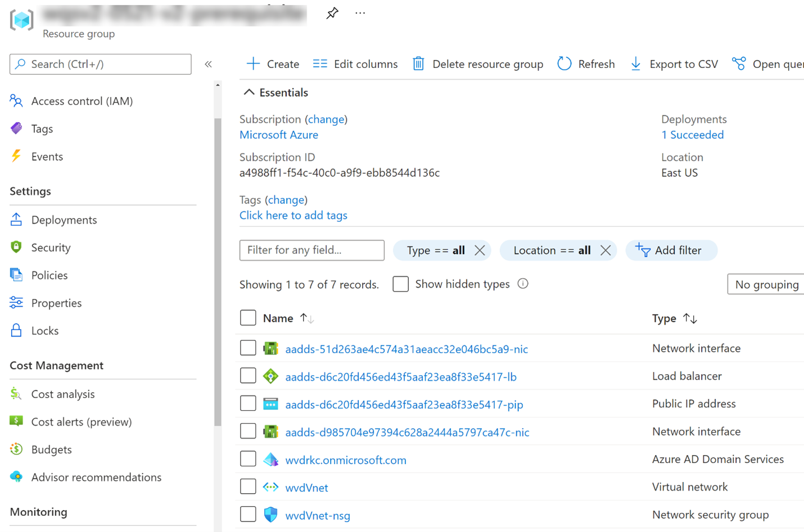The image size is (804, 532).
Task: Select the Export to CSV icon
Action: click(636, 63)
